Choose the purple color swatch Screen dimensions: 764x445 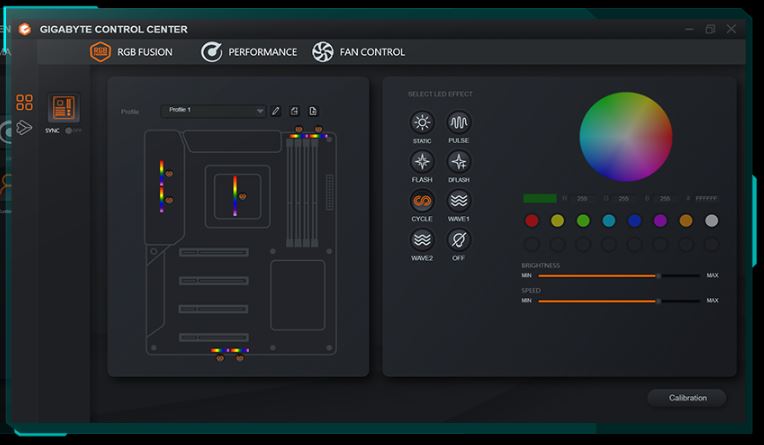660,221
